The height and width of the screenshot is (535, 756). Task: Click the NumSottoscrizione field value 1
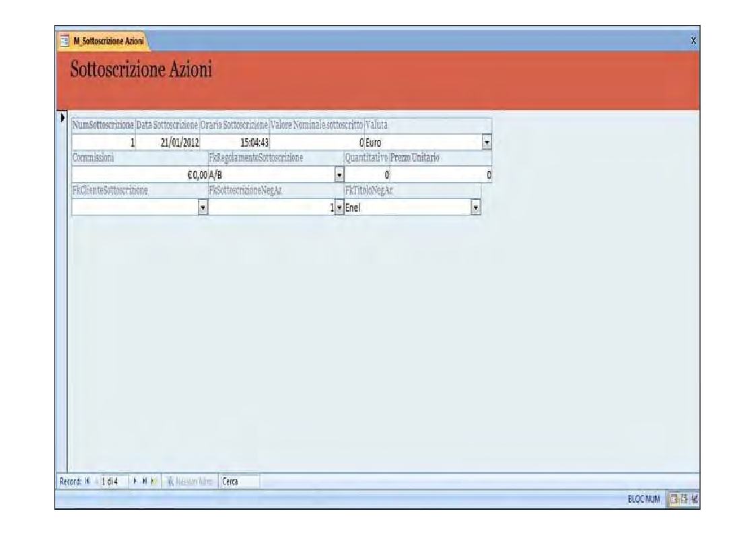(104, 142)
